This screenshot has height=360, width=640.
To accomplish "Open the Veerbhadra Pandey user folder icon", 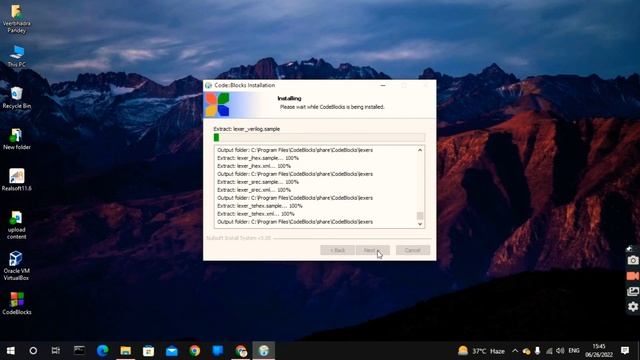I will [16, 18].
